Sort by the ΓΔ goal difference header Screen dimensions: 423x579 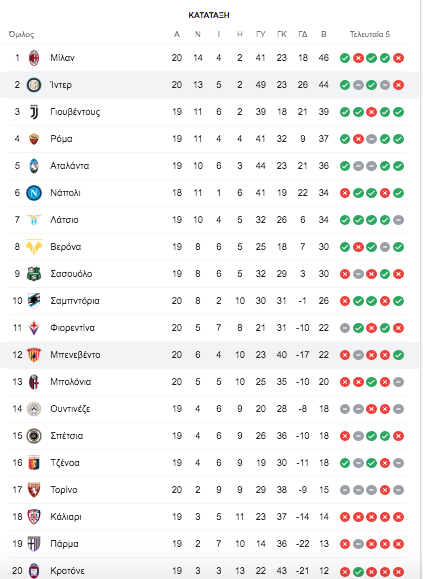(x=303, y=34)
